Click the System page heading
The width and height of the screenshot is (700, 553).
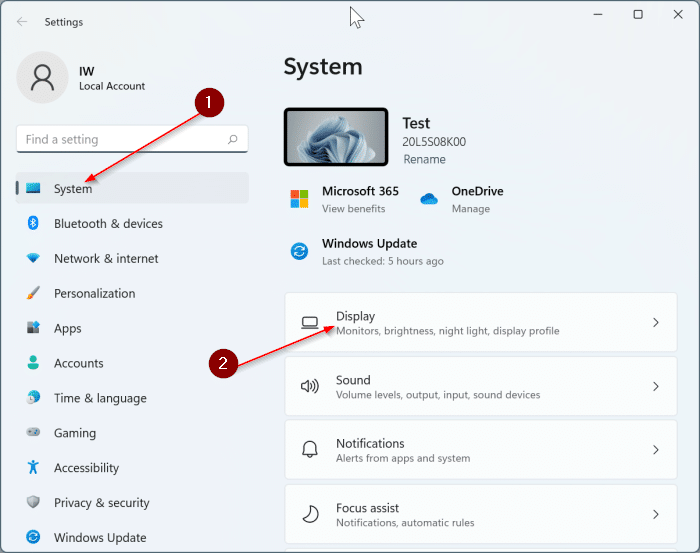pyautogui.click(x=323, y=67)
